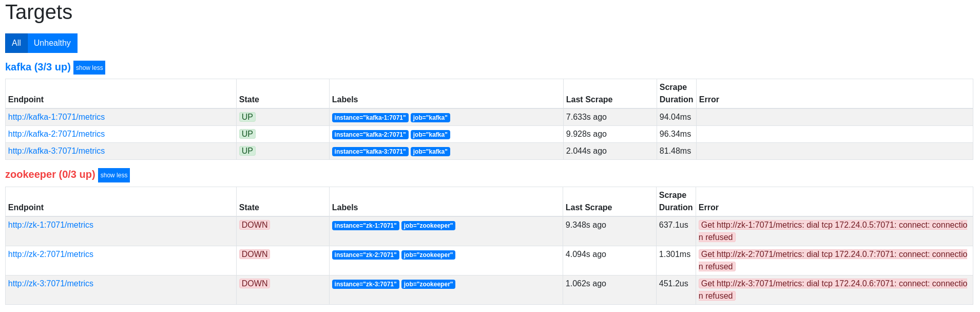Open the http://kafka-3:7071/metrics endpoint
This screenshot has height=312, width=980.
[x=56, y=151]
